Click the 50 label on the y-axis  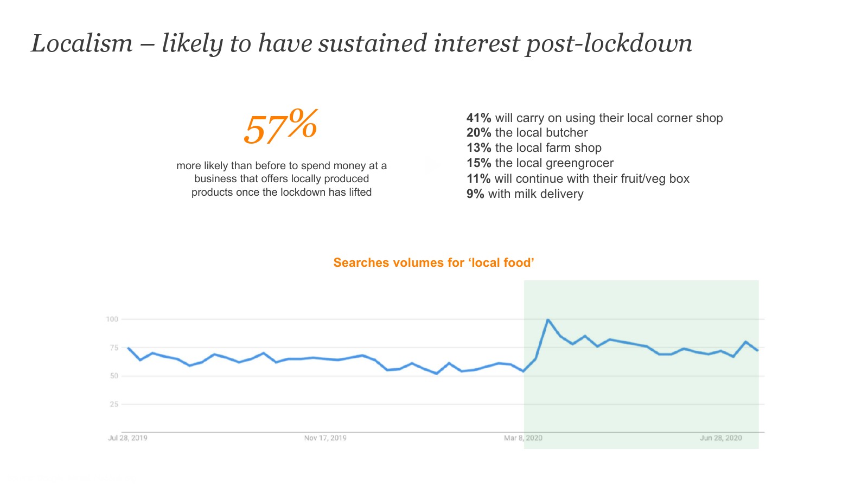[114, 376]
